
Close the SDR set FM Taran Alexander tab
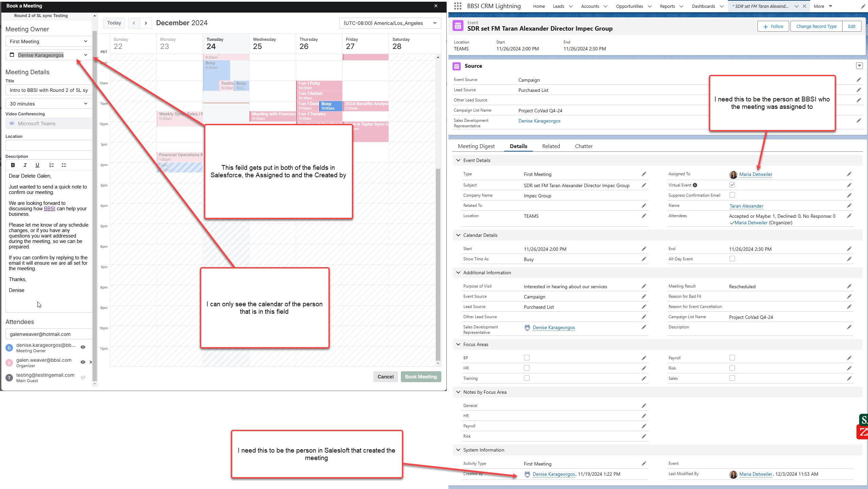804,6
